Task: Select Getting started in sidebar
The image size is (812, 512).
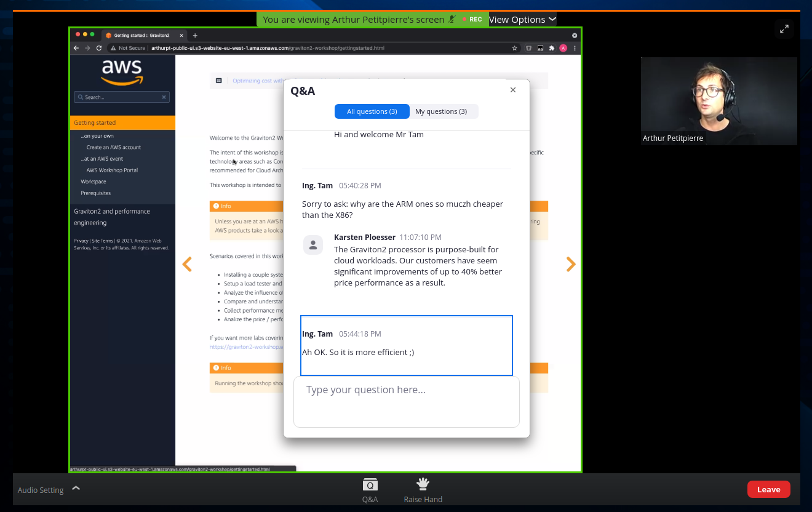Action: pyautogui.click(x=122, y=122)
